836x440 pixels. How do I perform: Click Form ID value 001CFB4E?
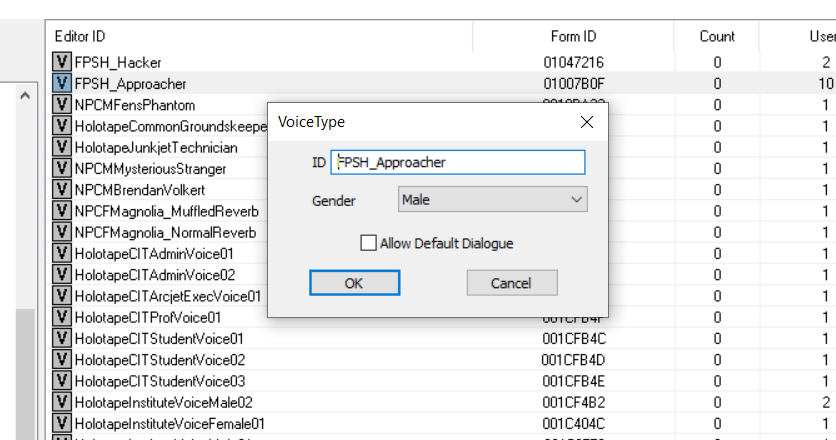(573, 382)
